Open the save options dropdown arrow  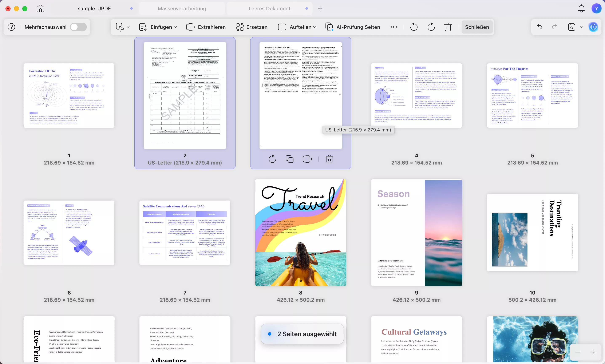(582, 27)
